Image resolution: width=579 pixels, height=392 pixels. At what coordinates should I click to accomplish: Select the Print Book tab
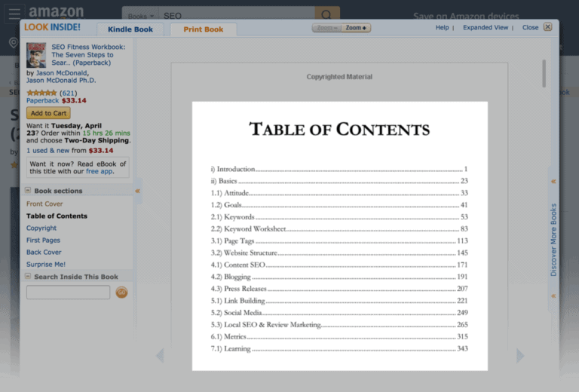point(203,29)
